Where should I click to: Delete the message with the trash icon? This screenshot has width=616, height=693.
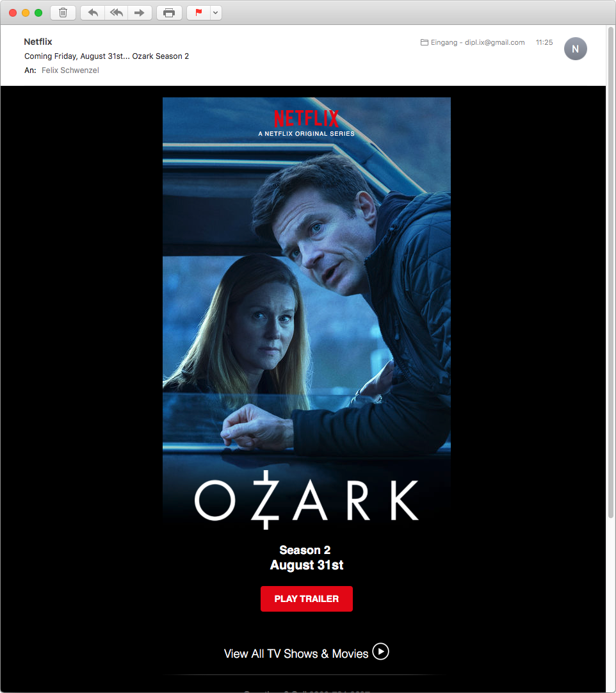(x=63, y=13)
